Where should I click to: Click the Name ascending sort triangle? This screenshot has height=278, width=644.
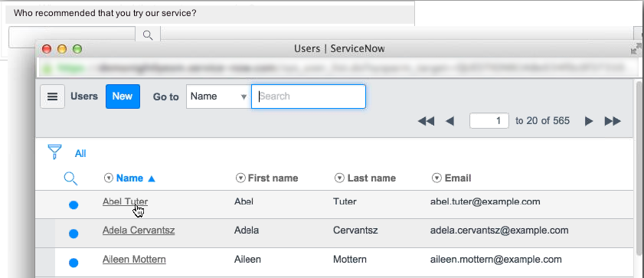click(152, 178)
